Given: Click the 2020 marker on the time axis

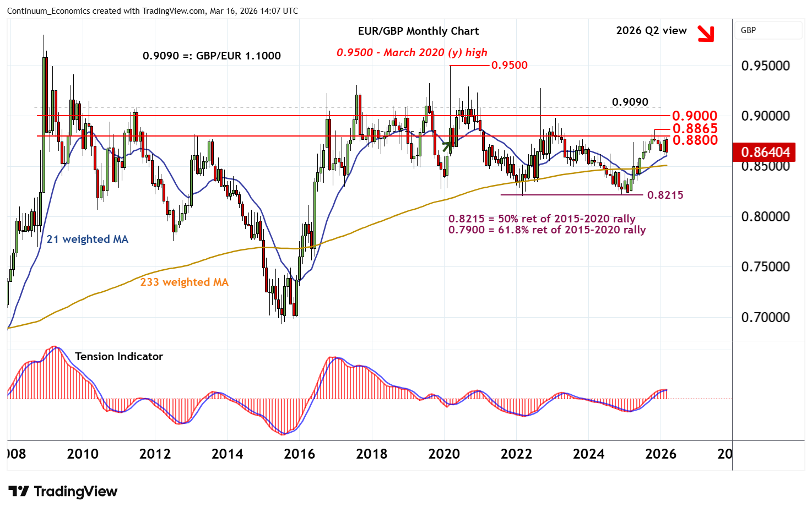Looking at the screenshot, I should (444, 454).
